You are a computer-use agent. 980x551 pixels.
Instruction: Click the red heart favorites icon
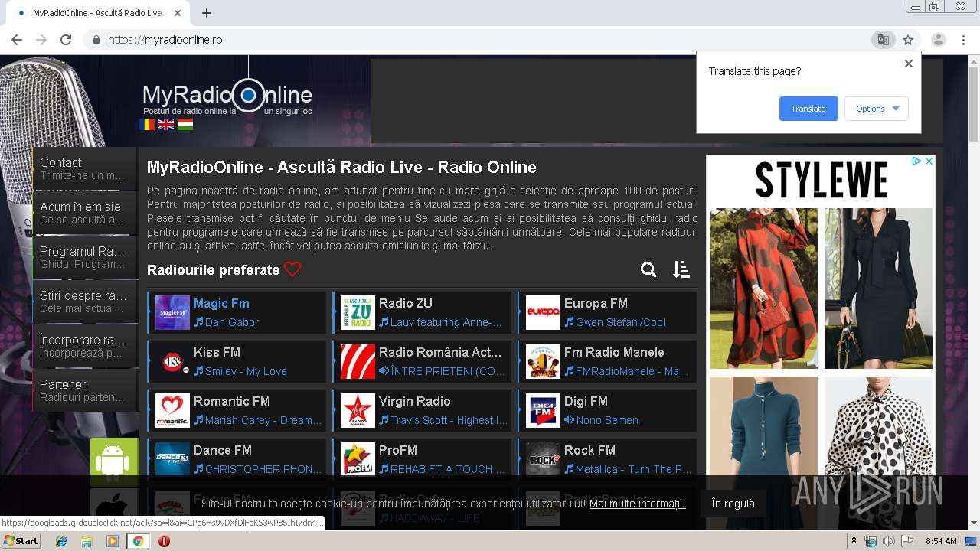click(292, 269)
